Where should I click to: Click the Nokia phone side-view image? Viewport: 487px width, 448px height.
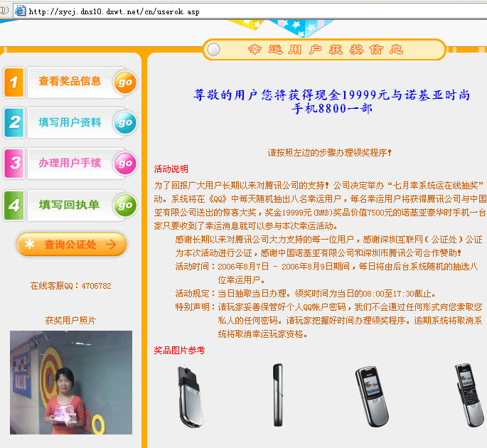tap(278, 395)
